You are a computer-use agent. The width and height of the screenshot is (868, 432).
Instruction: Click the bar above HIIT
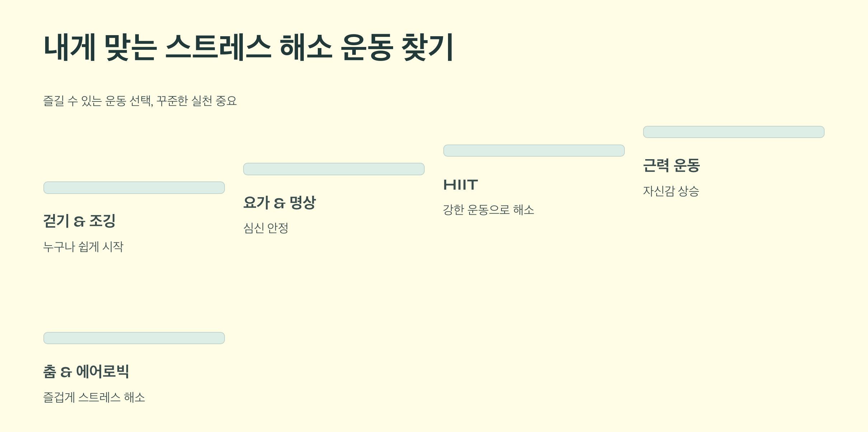pyautogui.click(x=534, y=151)
